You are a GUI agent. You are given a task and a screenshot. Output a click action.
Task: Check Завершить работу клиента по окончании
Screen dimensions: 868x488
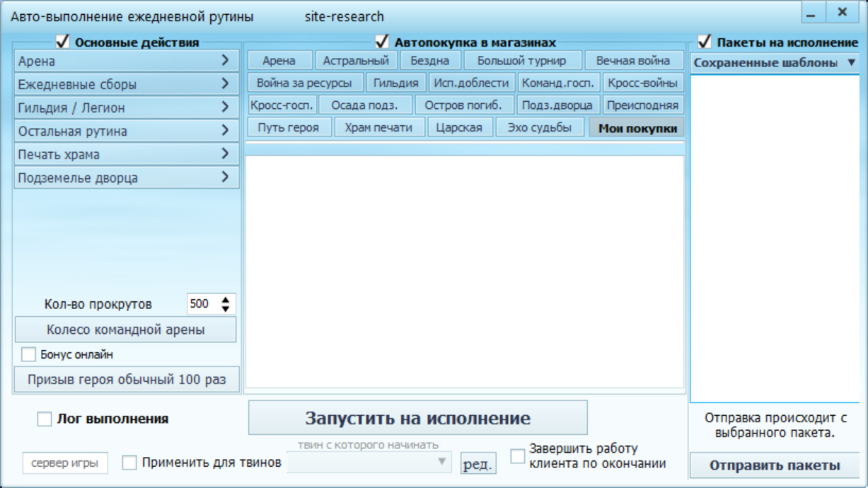[x=518, y=455]
